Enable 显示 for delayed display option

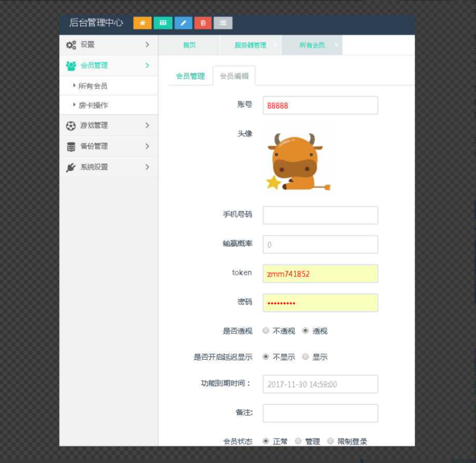pos(305,356)
